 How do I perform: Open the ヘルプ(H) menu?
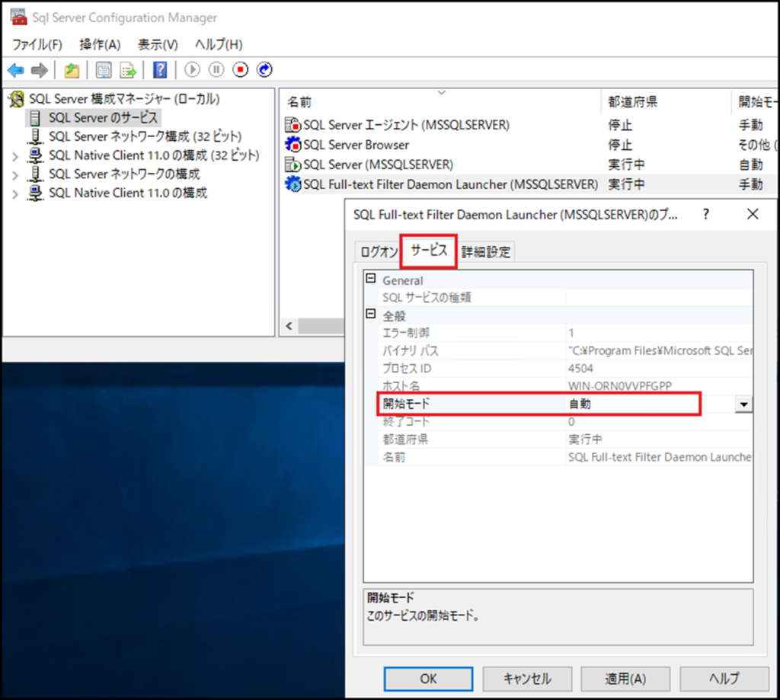(x=219, y=45)
